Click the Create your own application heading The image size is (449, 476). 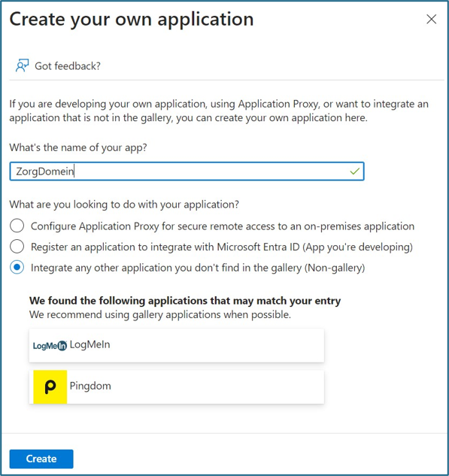132,20
